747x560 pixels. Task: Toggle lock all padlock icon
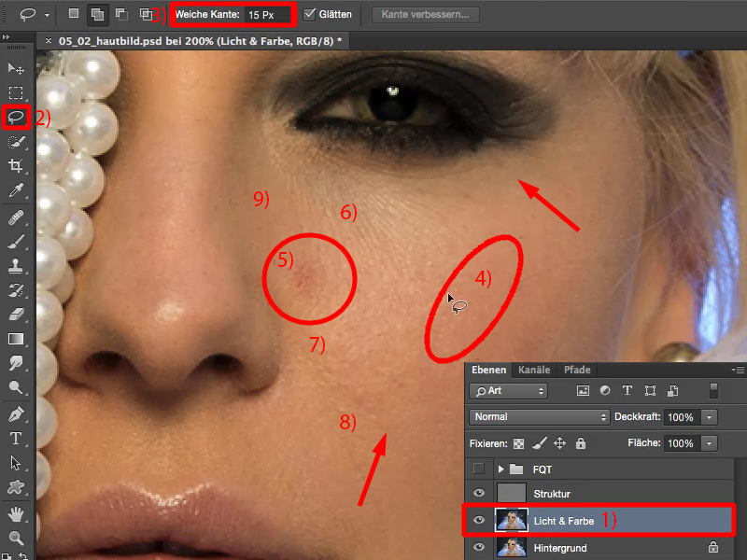click(x=580, y=443)
